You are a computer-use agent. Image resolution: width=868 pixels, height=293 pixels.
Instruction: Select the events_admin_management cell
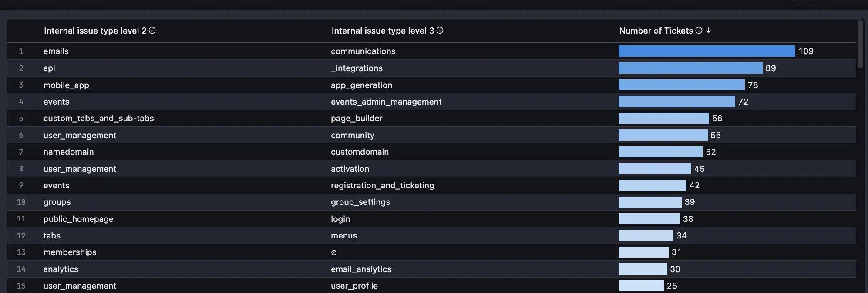click(x=386, y=102)
